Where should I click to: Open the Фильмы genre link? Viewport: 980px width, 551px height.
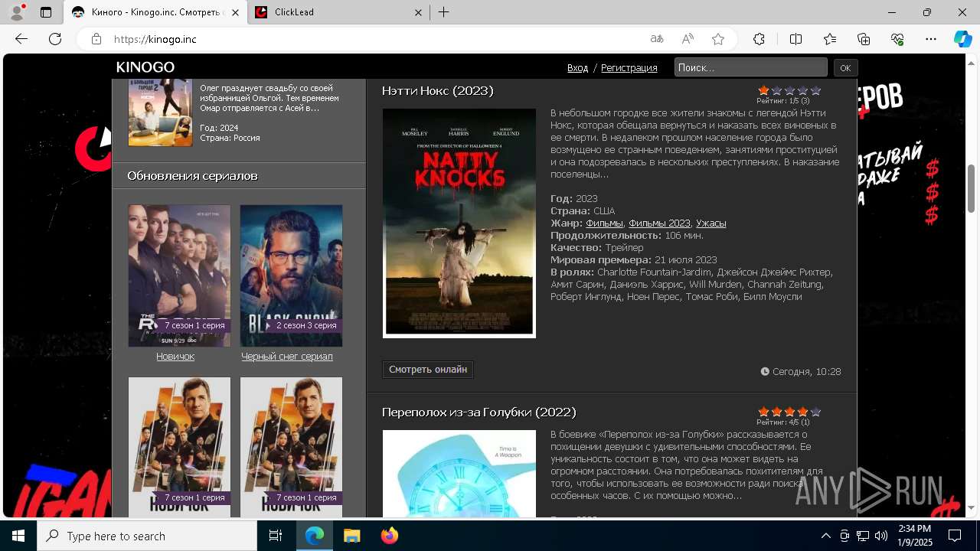pyautogui.click(x=604, y=223)
